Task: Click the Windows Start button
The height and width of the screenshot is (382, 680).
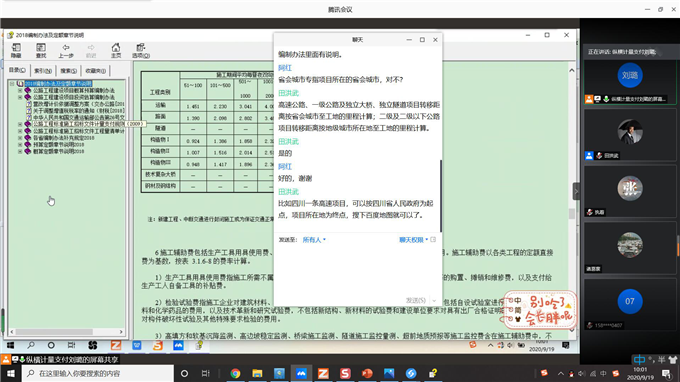Action: (x=10, y=373)
